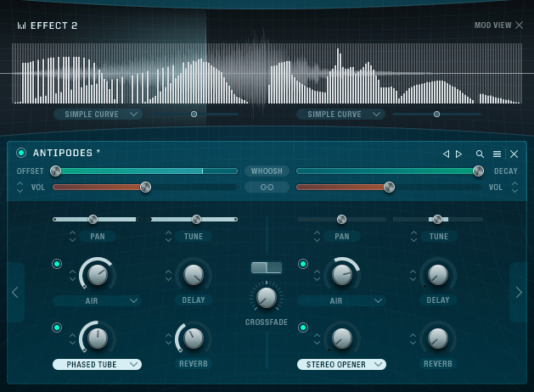Click the left page arrow at panel edge
The height and width of the screenshot is (392, 534).
click(15, 293)
